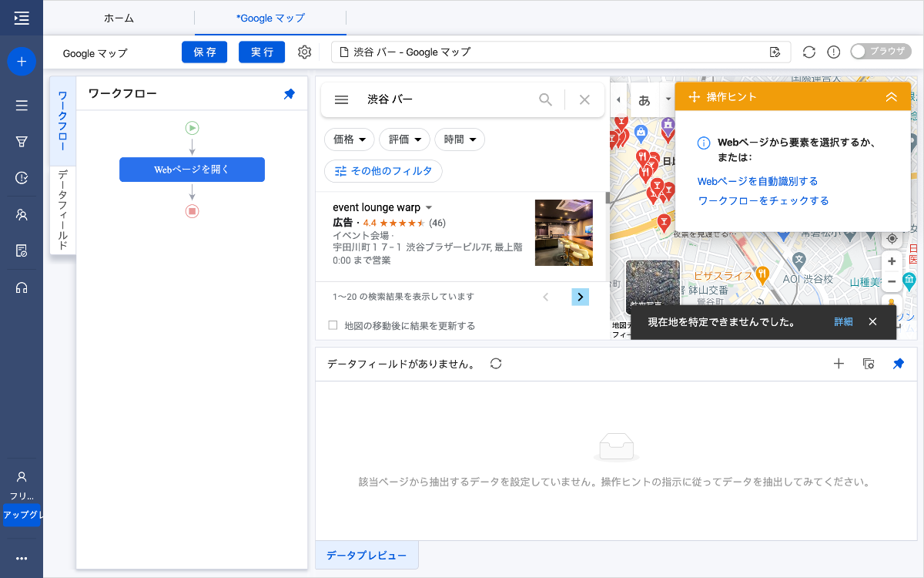Click the satellite view thumbnail

coord(653,287)
